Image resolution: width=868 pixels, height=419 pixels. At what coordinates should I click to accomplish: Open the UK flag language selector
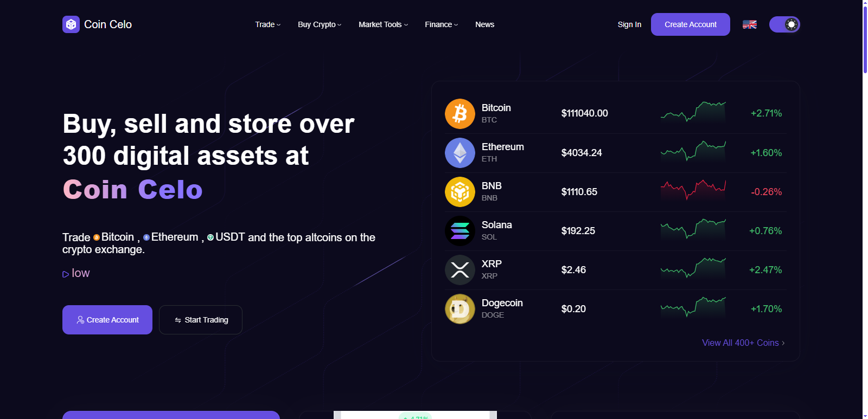[749, 24]
